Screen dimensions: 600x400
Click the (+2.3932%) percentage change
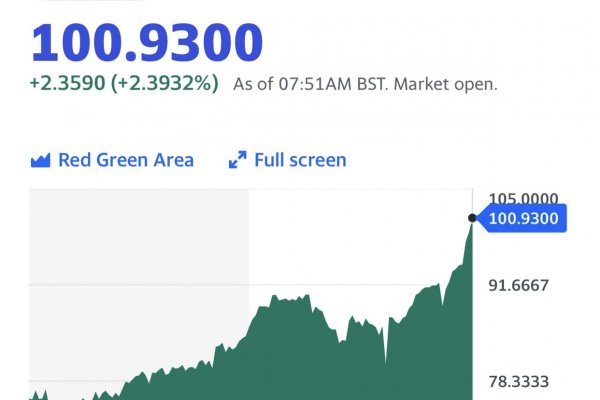164,84
